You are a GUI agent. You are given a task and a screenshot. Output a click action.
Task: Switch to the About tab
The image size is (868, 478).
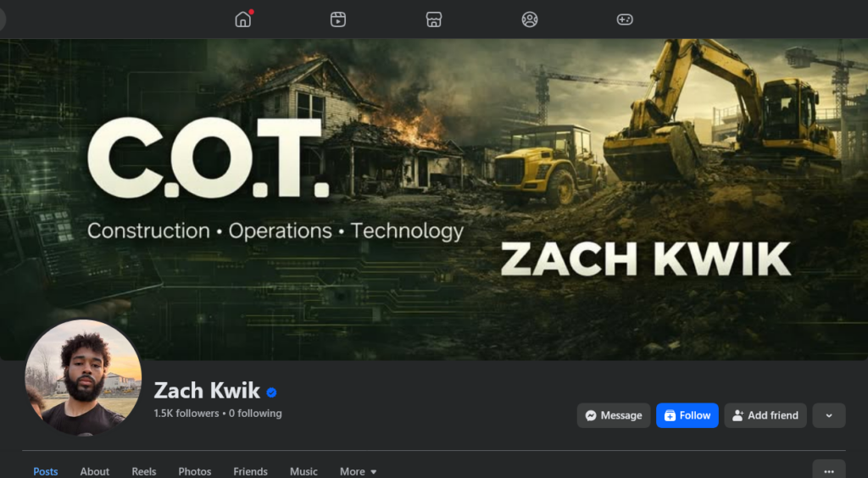click(x=95, y=471)
